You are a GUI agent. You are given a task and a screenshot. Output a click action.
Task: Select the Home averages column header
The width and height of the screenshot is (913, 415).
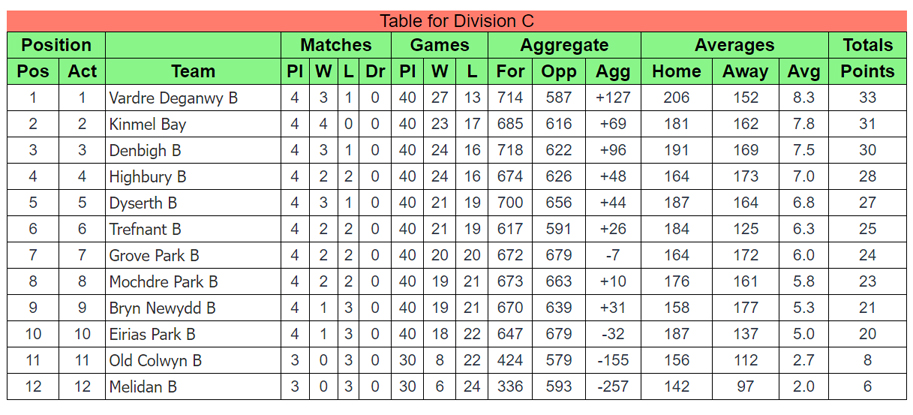[x=676, y=71]
